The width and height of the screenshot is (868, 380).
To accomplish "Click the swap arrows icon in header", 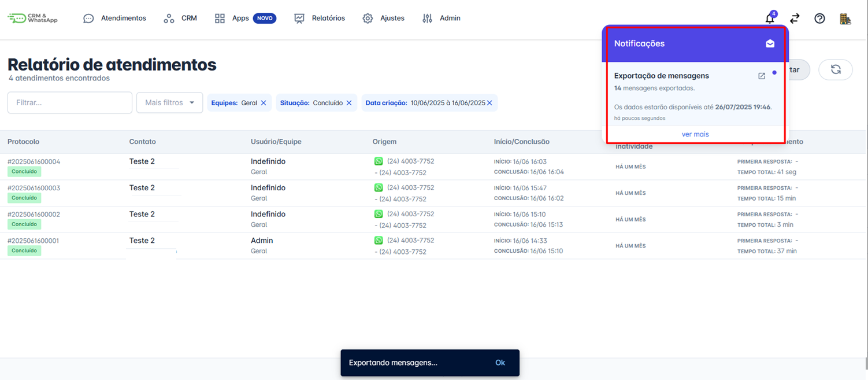I will point(795,19).
